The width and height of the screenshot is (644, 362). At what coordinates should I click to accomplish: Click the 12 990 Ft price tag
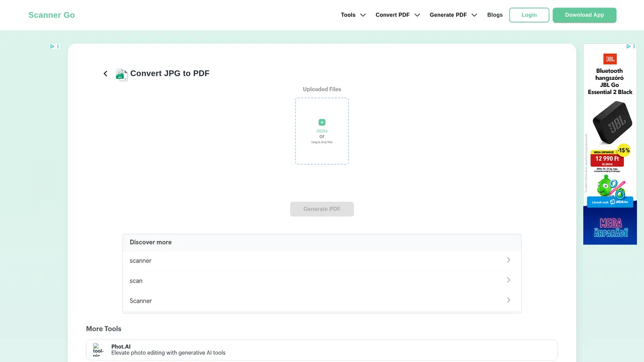(607, 159)
